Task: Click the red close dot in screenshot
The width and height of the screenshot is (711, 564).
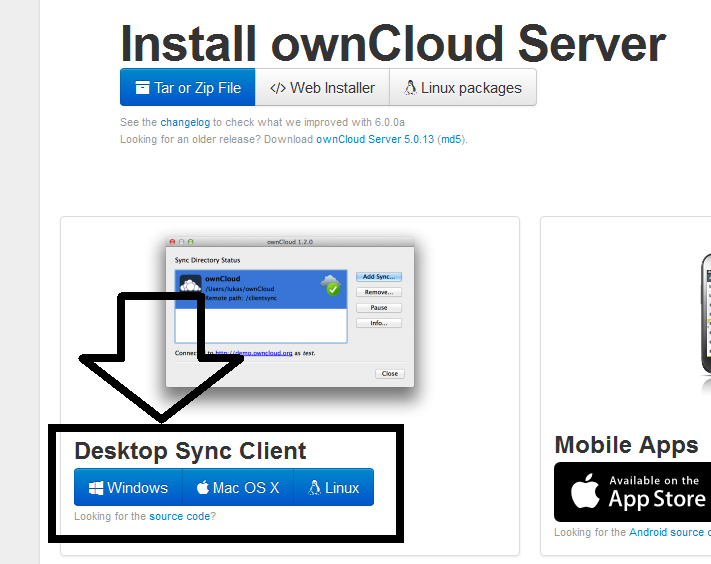Action: tap(172, 242)
